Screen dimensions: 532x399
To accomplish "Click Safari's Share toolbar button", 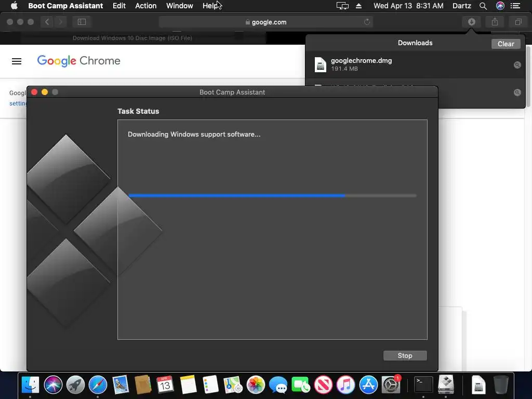I will [495, 22].
